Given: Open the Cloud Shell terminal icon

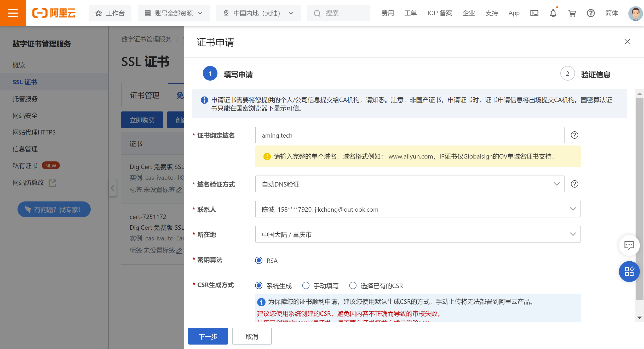Looking at the screenshot, I should pyautogui.click(x=534, y=13).
